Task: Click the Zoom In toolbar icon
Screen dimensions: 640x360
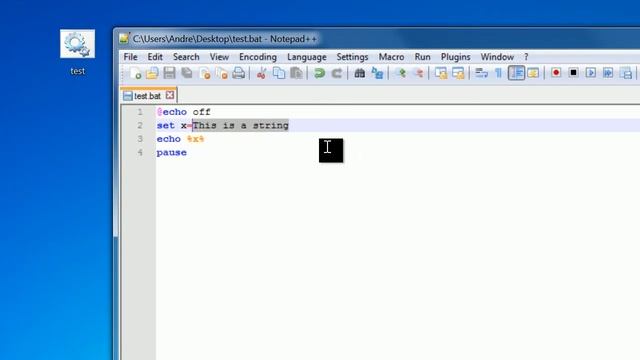Action: click(401, 73)
